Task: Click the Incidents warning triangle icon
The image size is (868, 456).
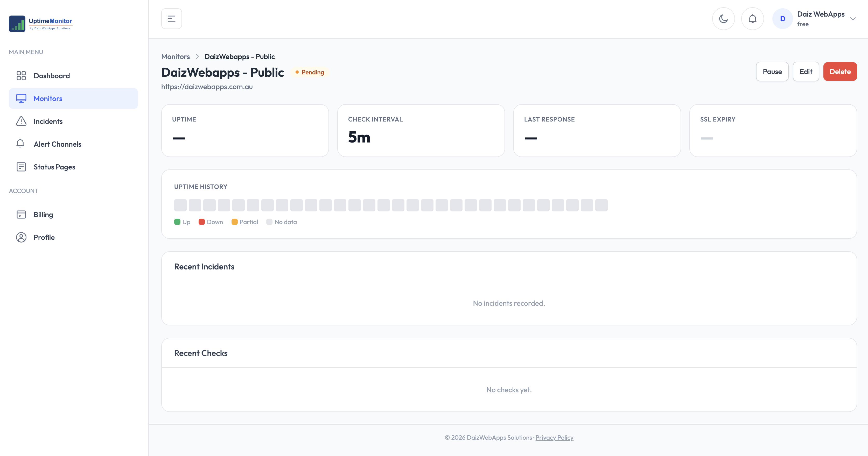Action: (x=21, y=121)
